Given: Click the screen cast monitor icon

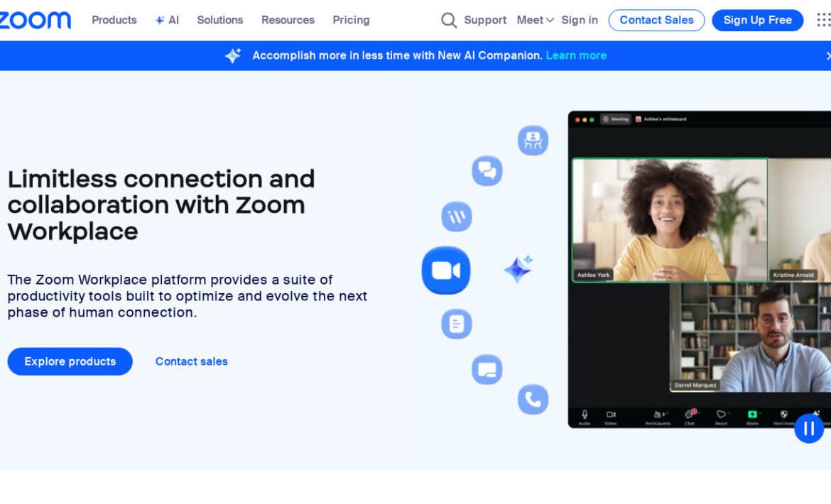Looking at the screenshot, I should 487,370.
